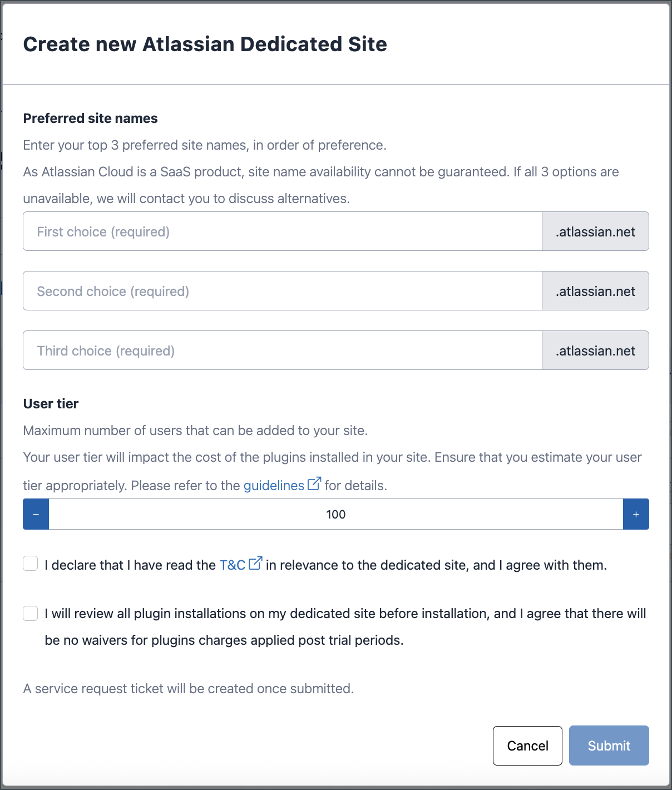This screenshot has height=790, width=672.
Task: Click the .atlassian.net suffix of Third choice
Action: point(595,350)
